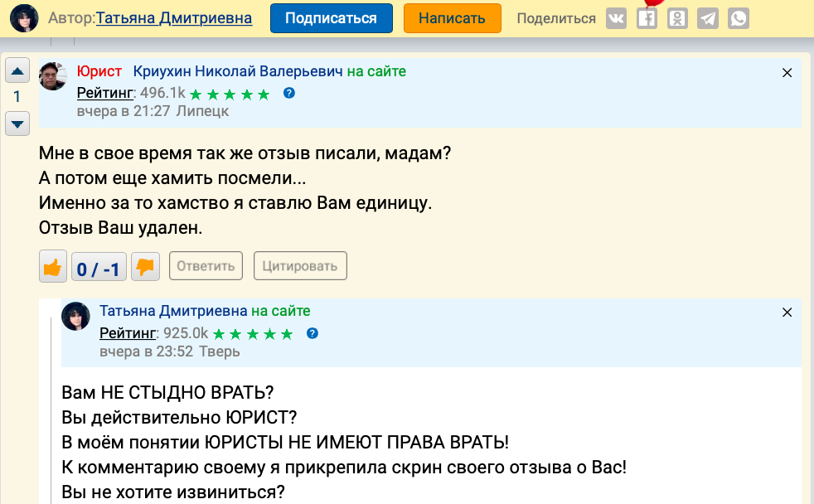Click the Подписаться button
The width and height of the screenshot is (814, 504).
coord(331,18)
